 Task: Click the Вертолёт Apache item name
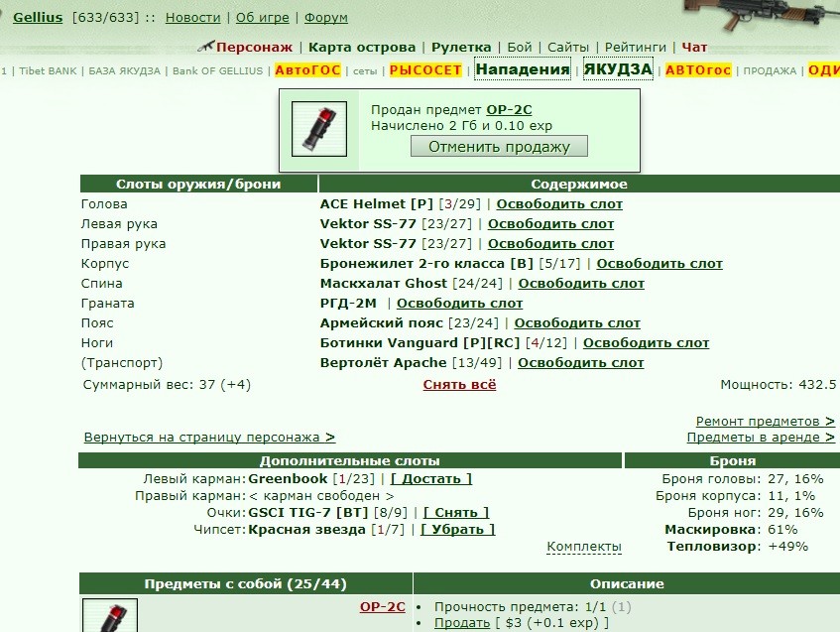point(383,363)
